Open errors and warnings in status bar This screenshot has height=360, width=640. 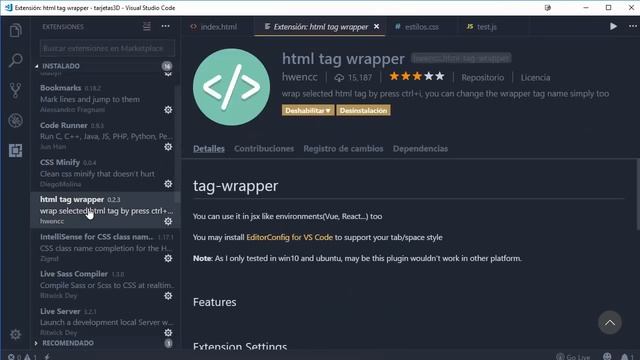point(22,357)
